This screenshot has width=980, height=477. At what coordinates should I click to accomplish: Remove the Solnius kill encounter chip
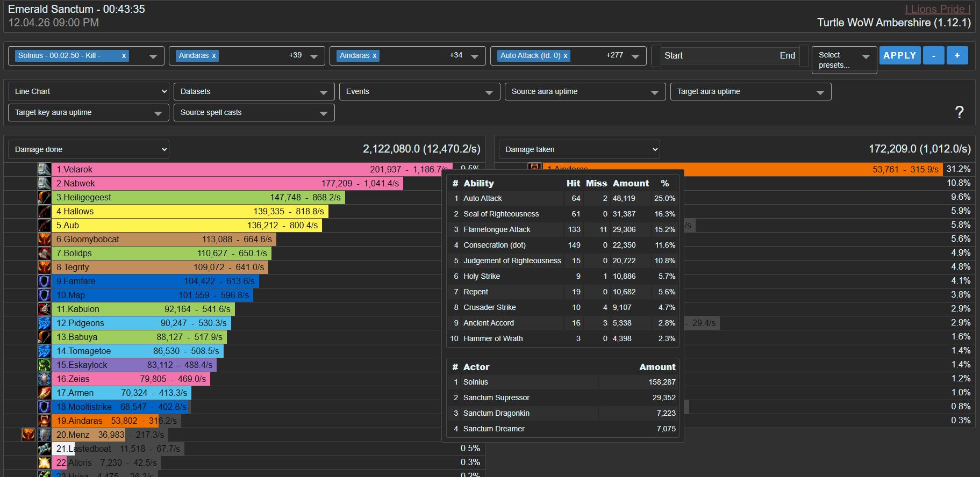tap(124, 56)
